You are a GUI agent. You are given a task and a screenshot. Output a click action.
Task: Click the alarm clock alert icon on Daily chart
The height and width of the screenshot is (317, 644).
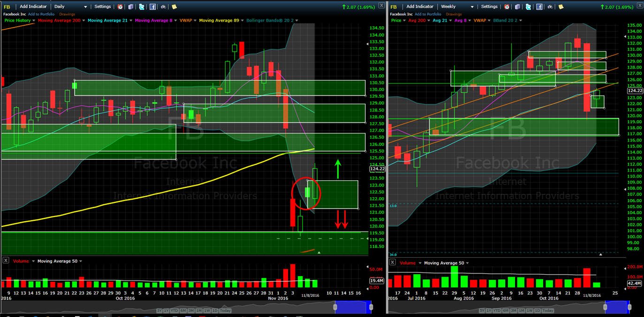click(x=120, y=7)
